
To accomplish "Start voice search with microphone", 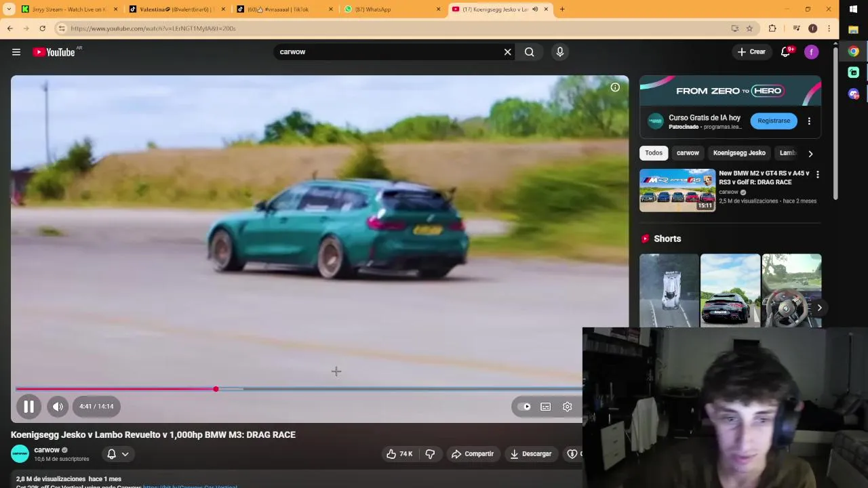I will 560,52.
